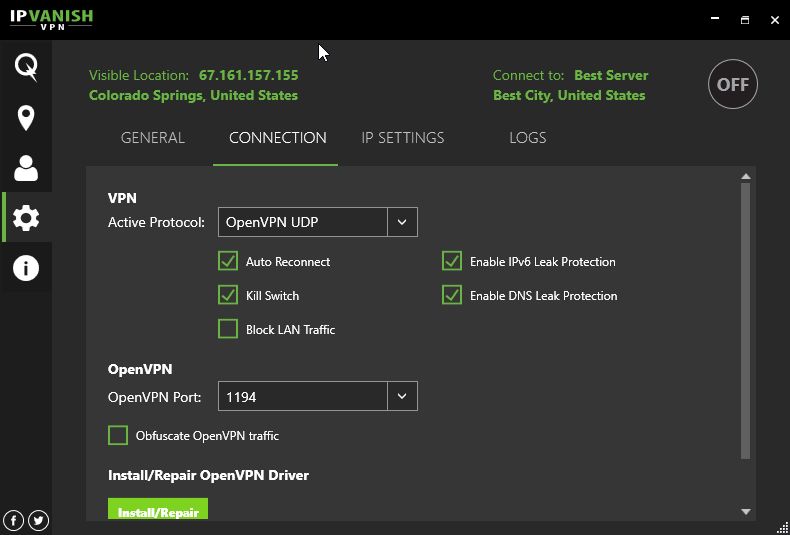
Task: Enable Block LAN Traffic checkbox
Action: 228,329
